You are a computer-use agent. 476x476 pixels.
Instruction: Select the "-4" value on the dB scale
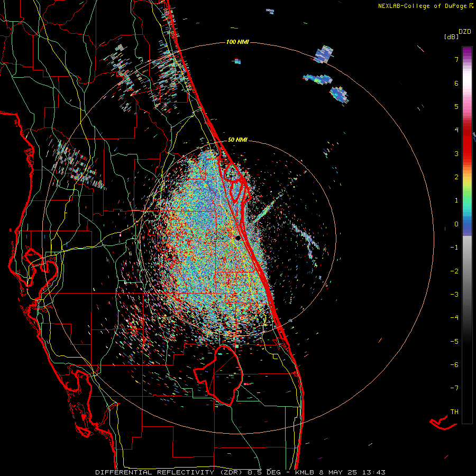pyautogui.click(x=454, y=317)
